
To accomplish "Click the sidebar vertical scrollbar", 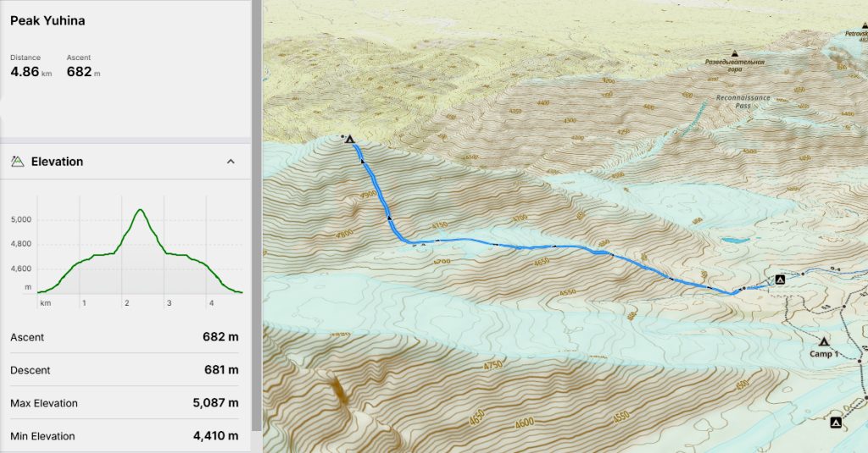I will [256, 216].
